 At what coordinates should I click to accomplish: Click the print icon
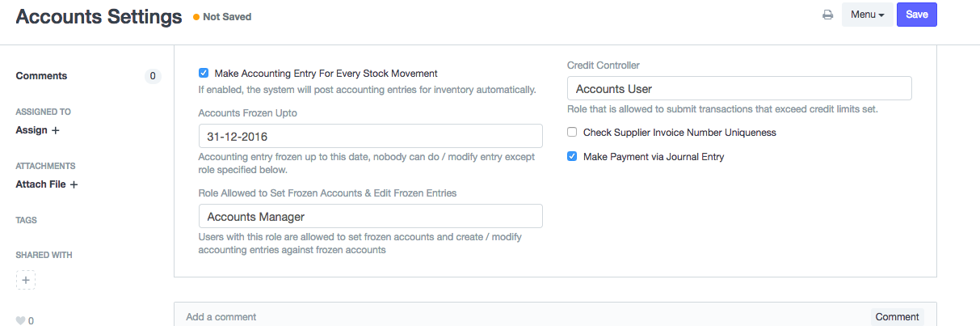pos(827,15)
